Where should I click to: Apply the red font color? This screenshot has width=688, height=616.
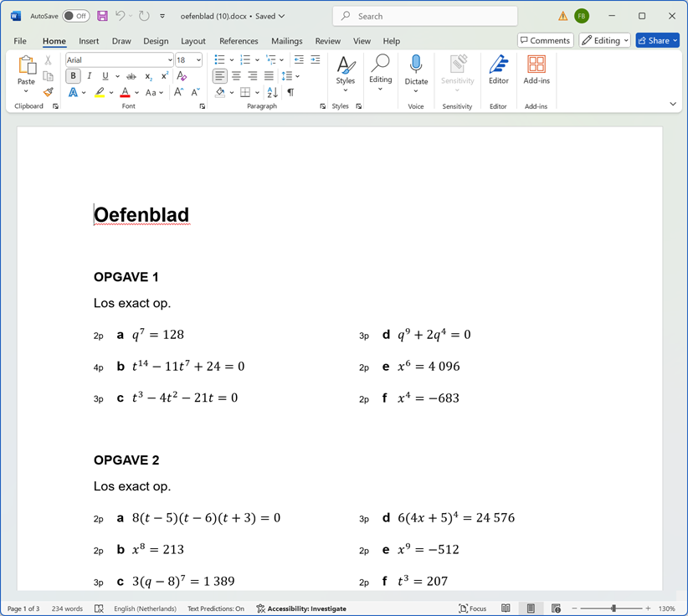[x=125, y=93]
